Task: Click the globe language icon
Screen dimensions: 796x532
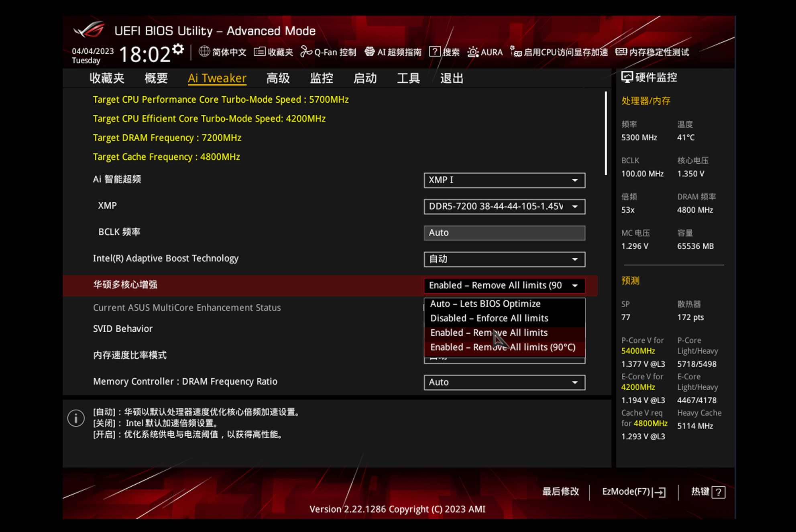Action: tap(204, 52)
